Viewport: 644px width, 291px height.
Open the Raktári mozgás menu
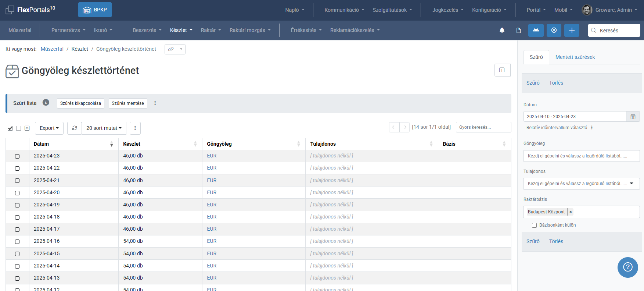click(250, 30)
